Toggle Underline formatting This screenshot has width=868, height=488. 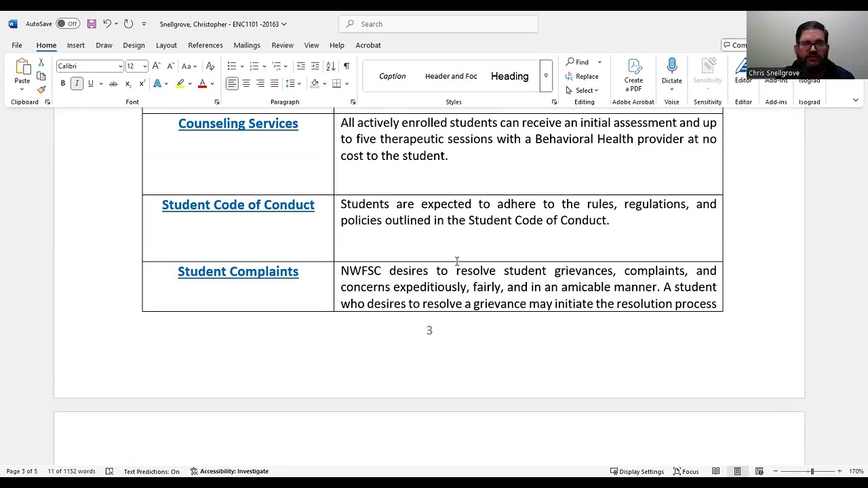click(x=90, y=83)
